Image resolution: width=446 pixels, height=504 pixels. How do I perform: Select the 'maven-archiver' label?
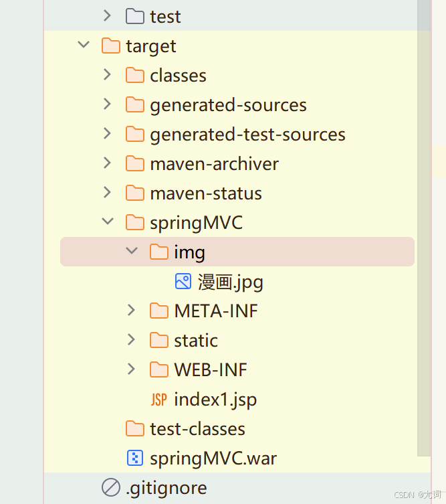coord(214,164)
